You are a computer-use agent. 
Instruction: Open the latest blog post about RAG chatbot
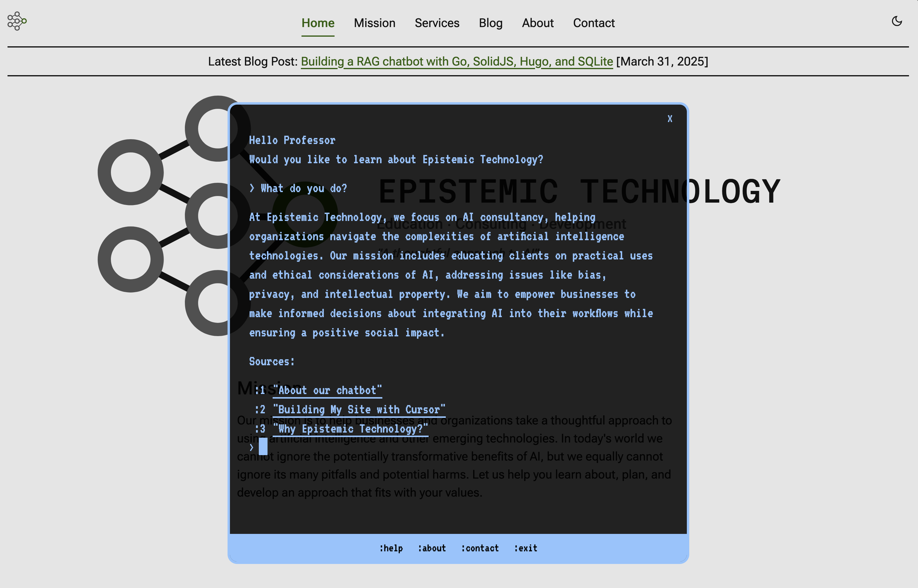click(457, 61)
